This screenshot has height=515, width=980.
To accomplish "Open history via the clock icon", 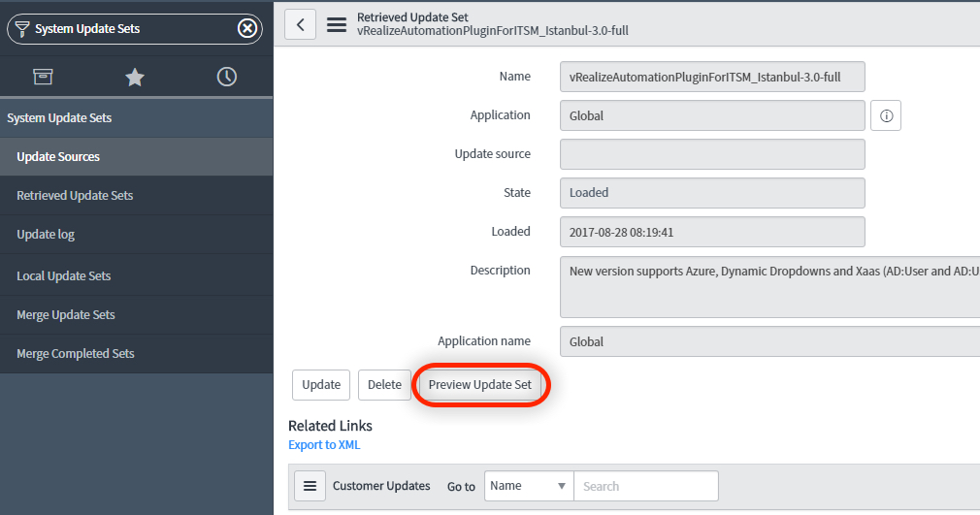I will tap(227, 77).
